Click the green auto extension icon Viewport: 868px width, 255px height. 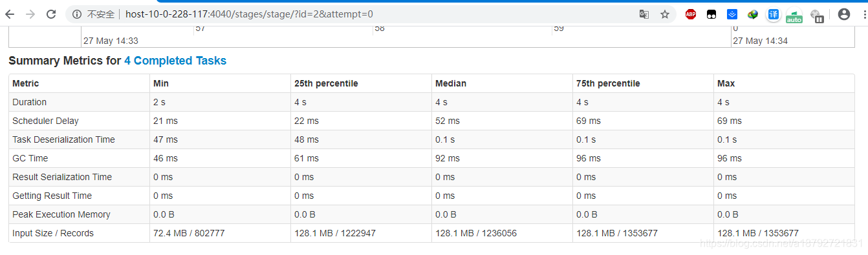794,16
